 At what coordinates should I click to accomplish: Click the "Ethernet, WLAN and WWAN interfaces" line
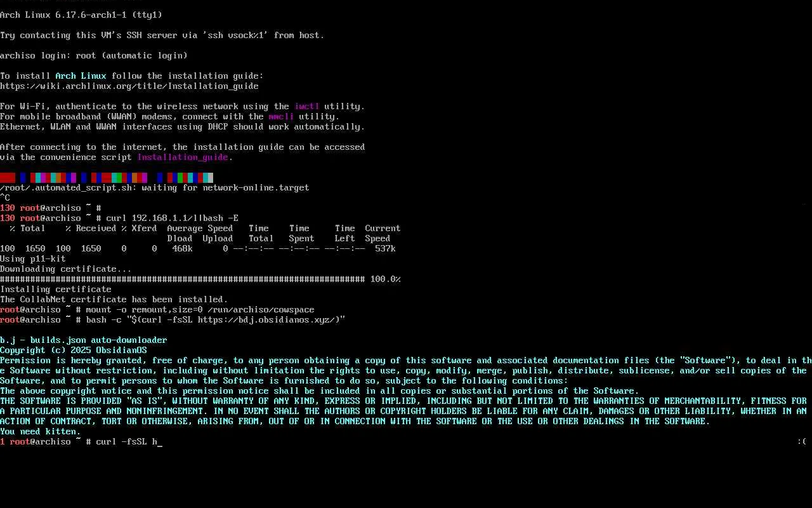[x=183, y=126]
